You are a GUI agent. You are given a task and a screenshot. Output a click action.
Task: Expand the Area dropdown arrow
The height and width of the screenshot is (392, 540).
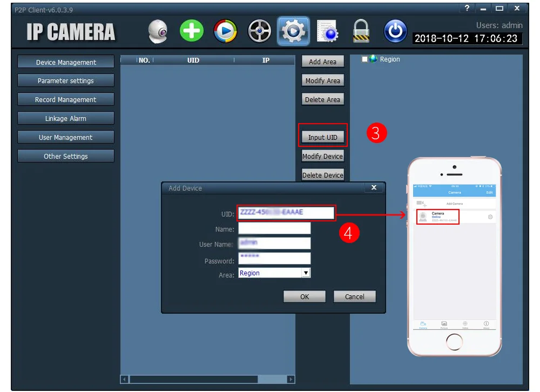[x=306, y=273]
